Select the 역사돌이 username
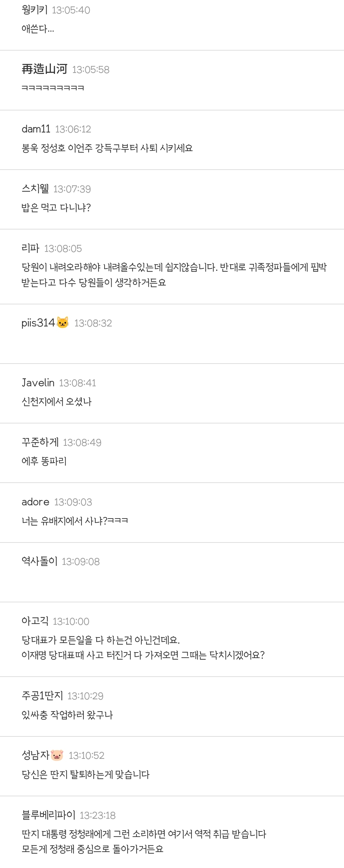The width and height of the screenshot is (344, 868). (40, 561)
